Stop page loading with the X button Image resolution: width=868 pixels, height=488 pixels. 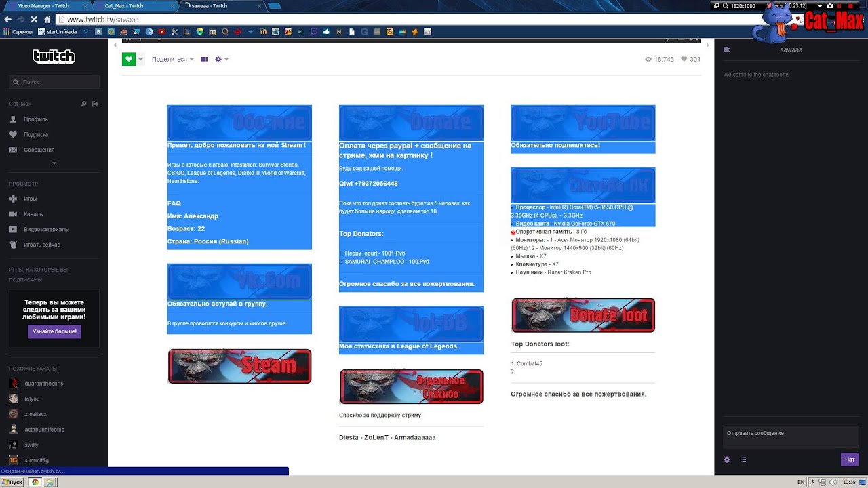(x=34, y=20)
